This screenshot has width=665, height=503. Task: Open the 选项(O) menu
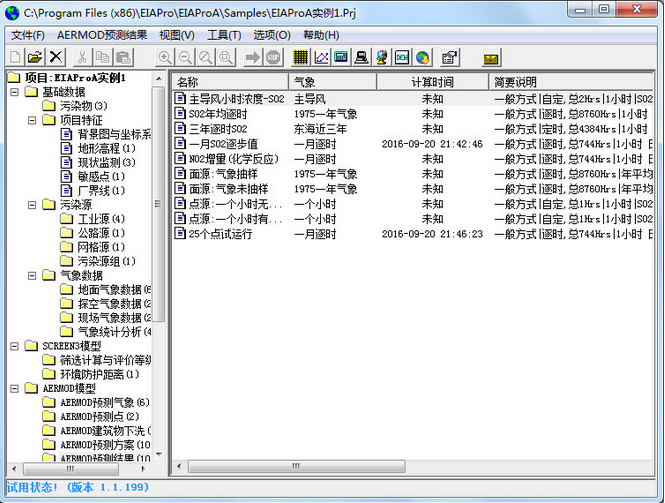click(x=272, y=35)
